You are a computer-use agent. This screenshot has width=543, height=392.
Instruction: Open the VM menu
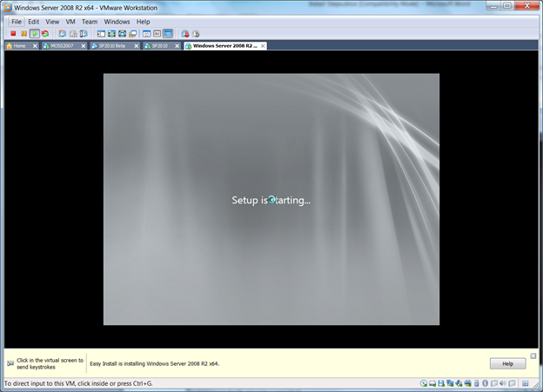click(70, 22)
